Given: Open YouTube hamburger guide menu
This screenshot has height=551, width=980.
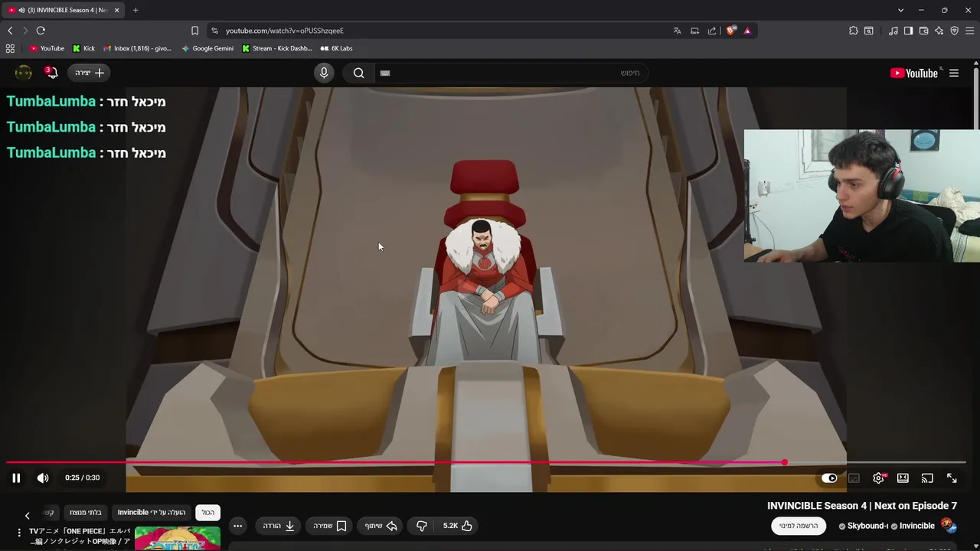Looking at the screenshot, I should click(954, 73).
